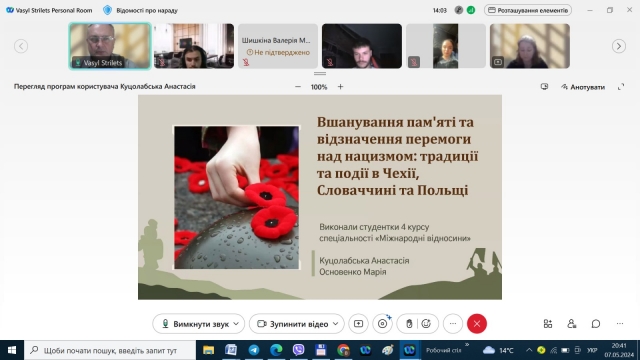Show next participants with right arrow
This screenshot has width=640, height=360.
(x=619, y=46)
